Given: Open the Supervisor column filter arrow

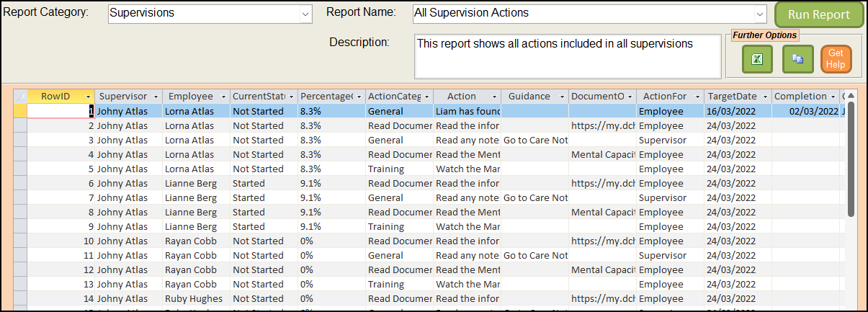Looking at the screenshot, I should click(x=155, y=97).
